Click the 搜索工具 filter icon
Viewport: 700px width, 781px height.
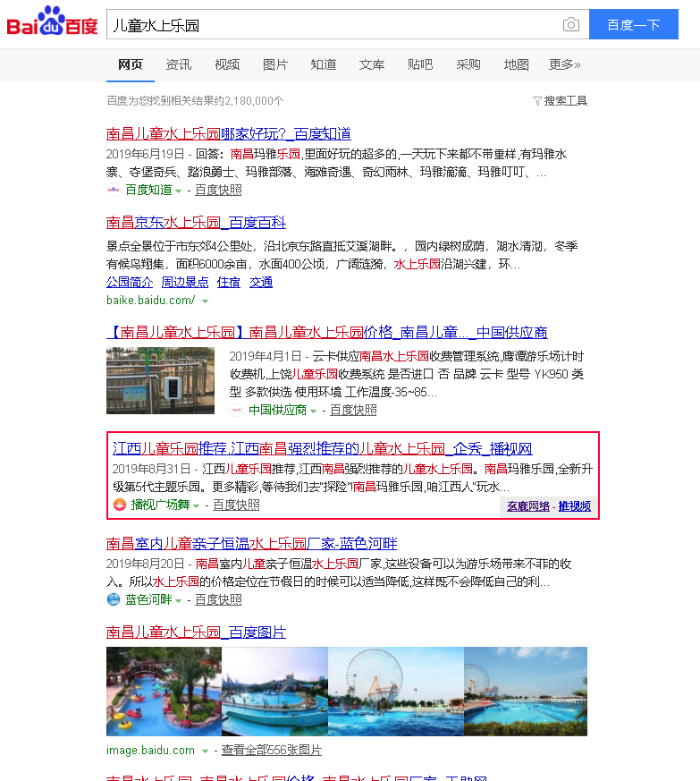[x=537, y=101]
